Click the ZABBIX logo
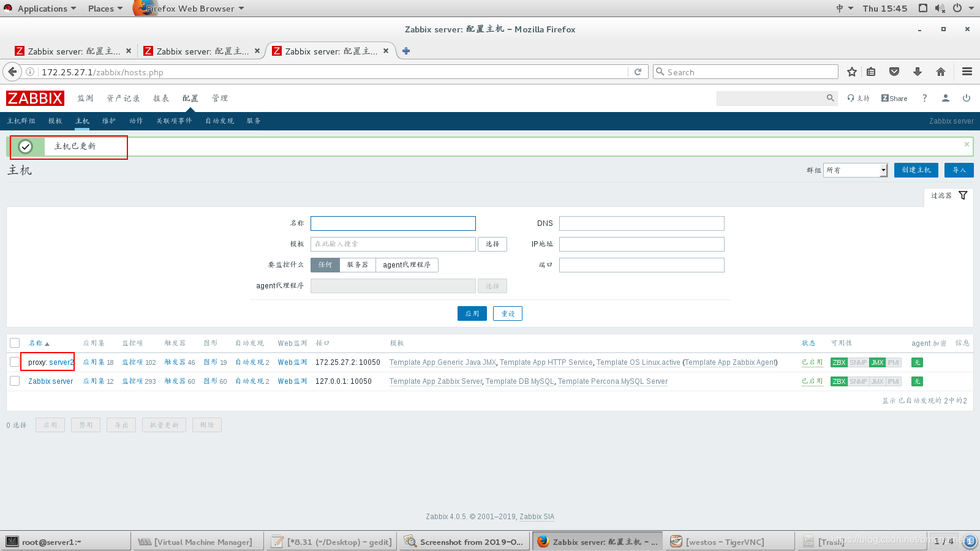Image resolution: width=980 pixels, height=551 pixels. 35,98
